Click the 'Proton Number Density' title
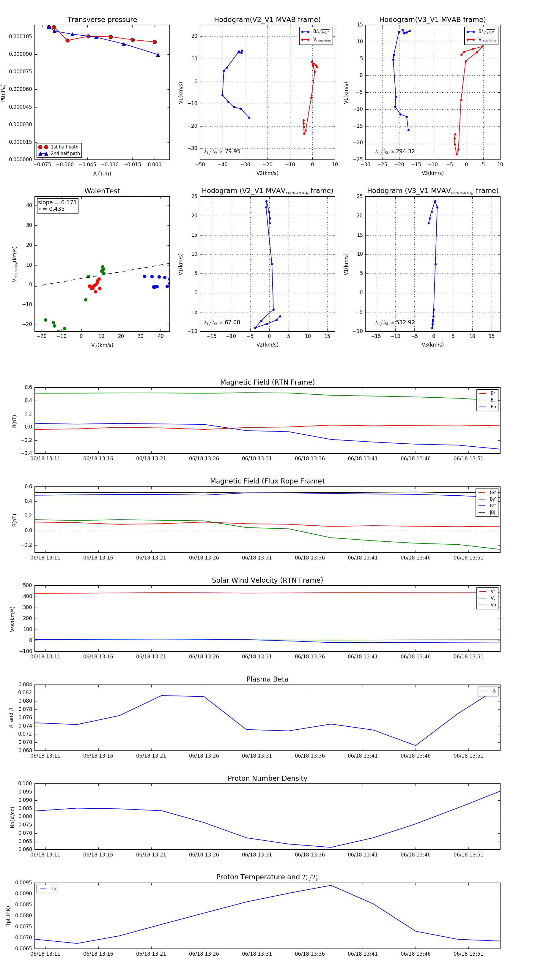This screenshot has width=535, height=980. (x=267, y=778)
